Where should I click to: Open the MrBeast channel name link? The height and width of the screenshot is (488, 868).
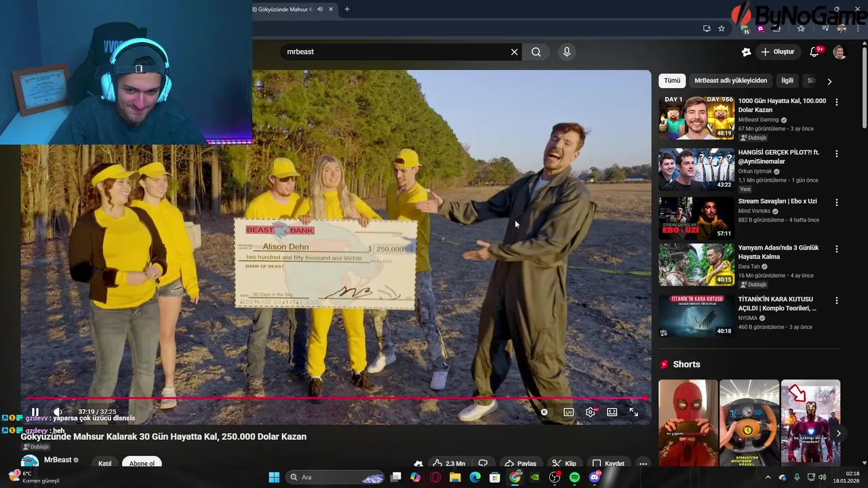click(58, 460)
